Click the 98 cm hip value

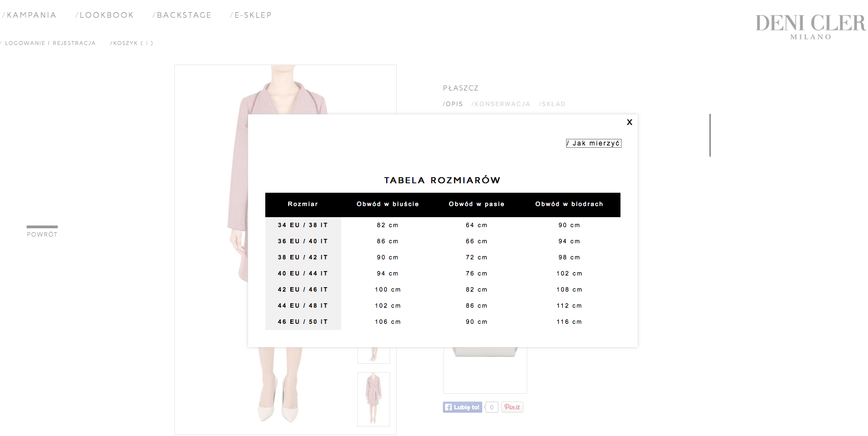point(569,257)
